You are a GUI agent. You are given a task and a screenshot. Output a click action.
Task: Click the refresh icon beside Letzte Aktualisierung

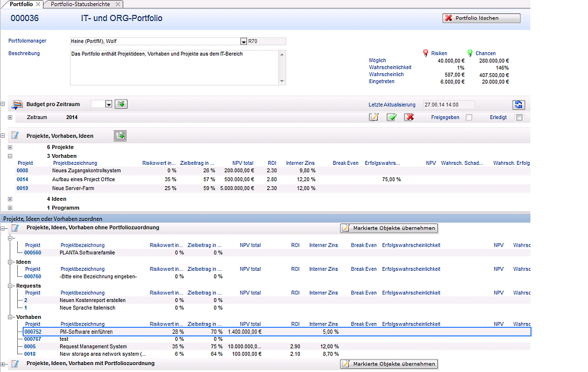pyautogui.click(x=519, y=105)
